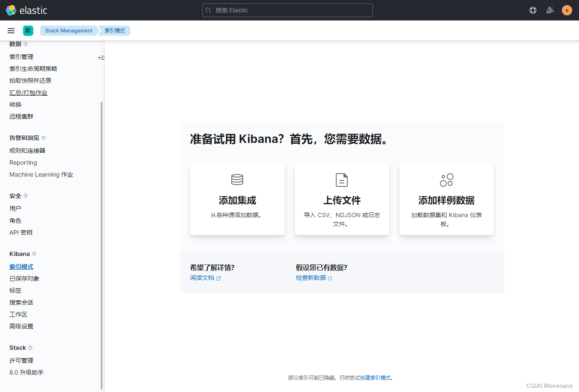
Task: Open the hamburger navigation menu
Action: [11, 31]
